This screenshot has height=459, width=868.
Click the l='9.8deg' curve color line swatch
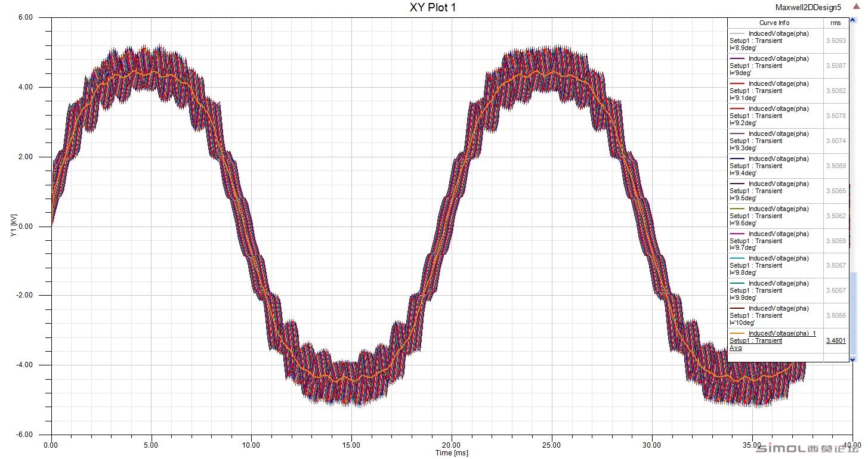pyautogui.click(x=737, y=259)
